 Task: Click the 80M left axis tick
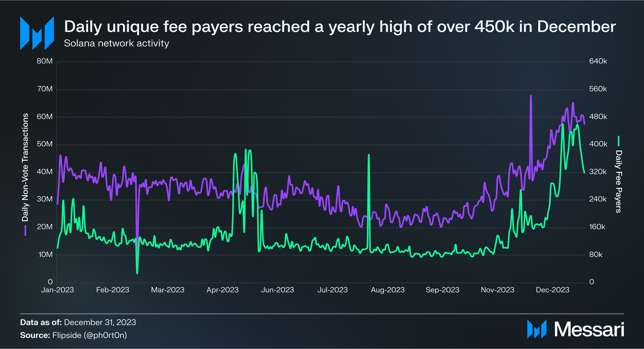44,61
